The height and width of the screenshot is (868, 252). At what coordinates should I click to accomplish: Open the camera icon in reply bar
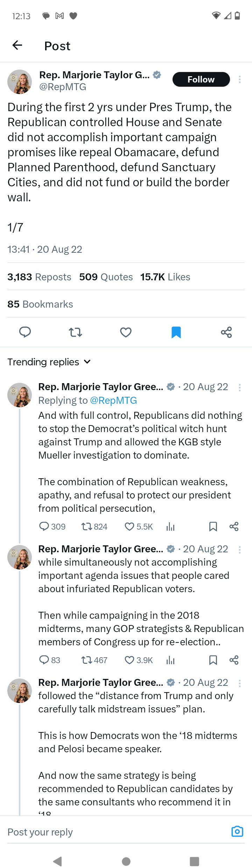tap(237, 831)
